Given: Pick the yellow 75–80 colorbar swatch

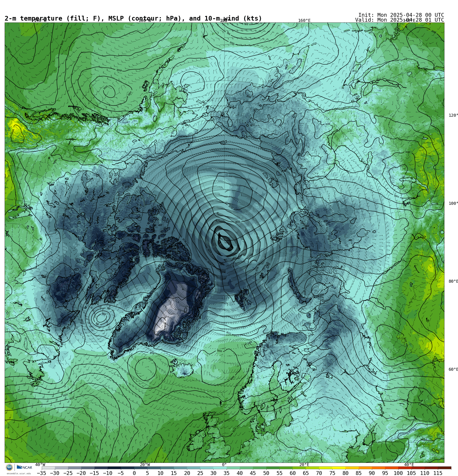Looking at the screenshot, I should [339, 468].
